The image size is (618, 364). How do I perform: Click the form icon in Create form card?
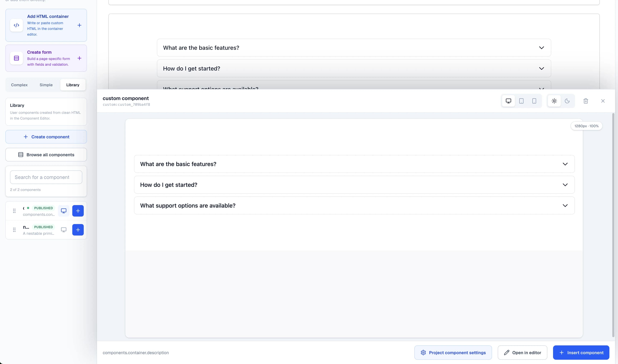click(16, 58)
